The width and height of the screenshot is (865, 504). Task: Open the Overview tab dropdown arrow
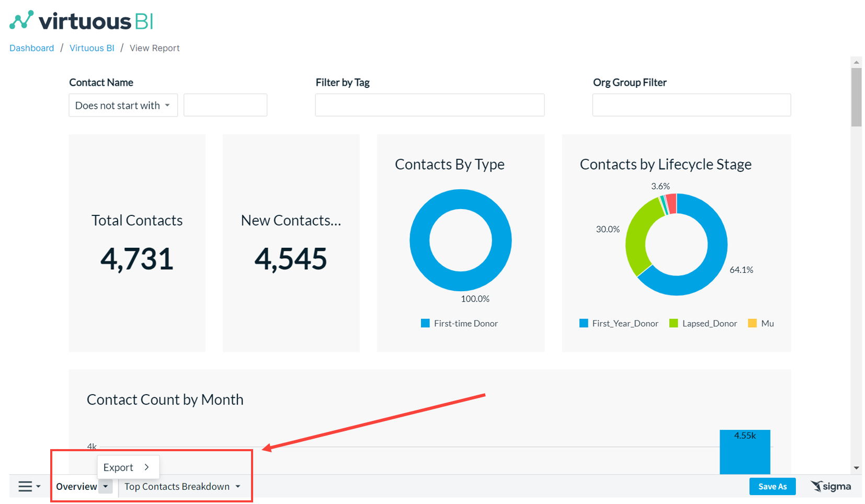pos(106,486)
